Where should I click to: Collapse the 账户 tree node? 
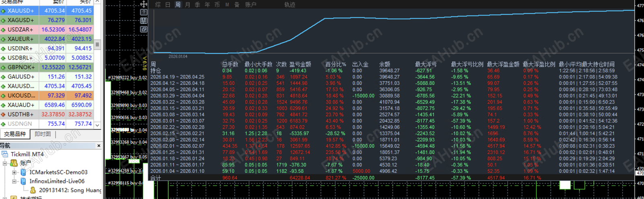[5, 163]
